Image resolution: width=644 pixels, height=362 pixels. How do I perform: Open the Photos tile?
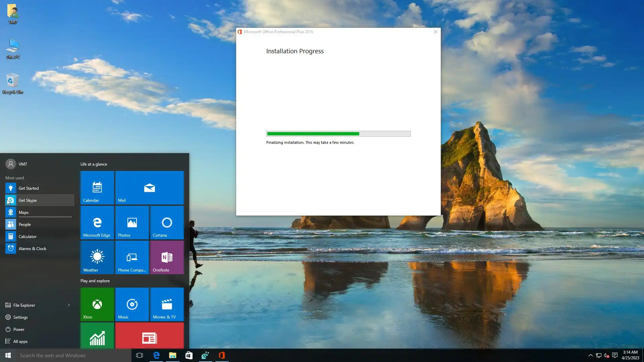pos(132,223)
